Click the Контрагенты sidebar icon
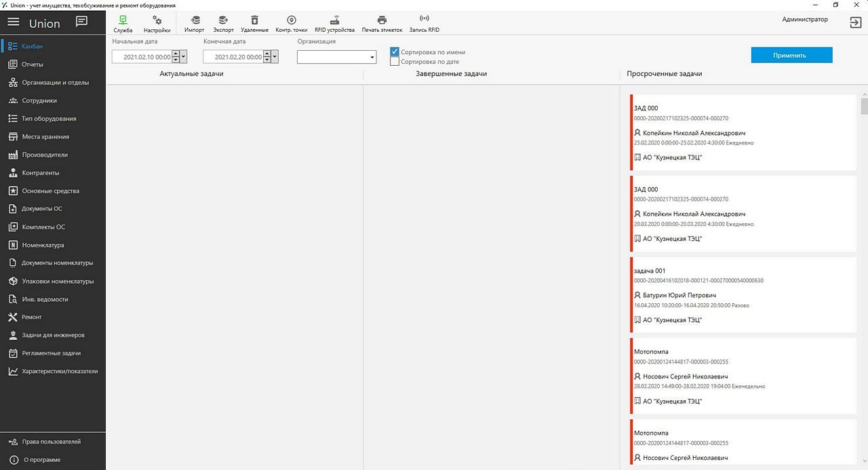Screen dimensions: 868x470 13,173
